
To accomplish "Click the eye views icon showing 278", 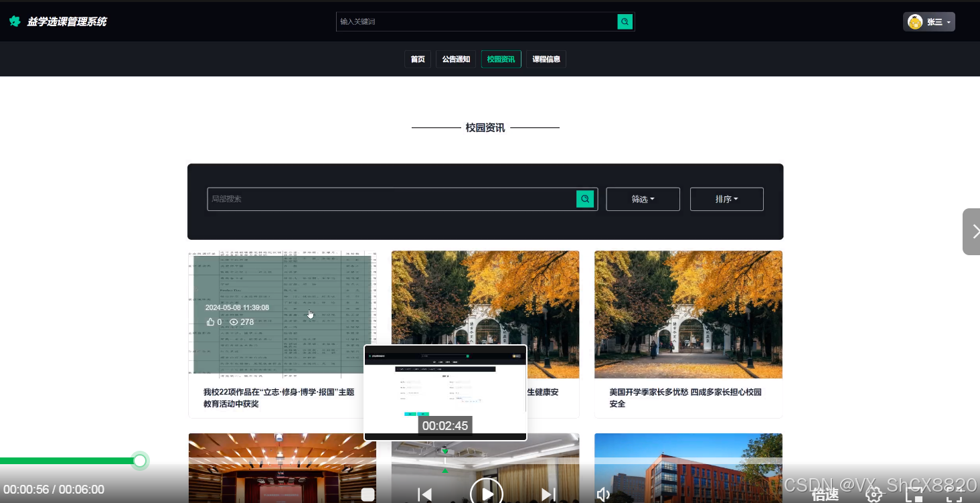I will [234, 322].
